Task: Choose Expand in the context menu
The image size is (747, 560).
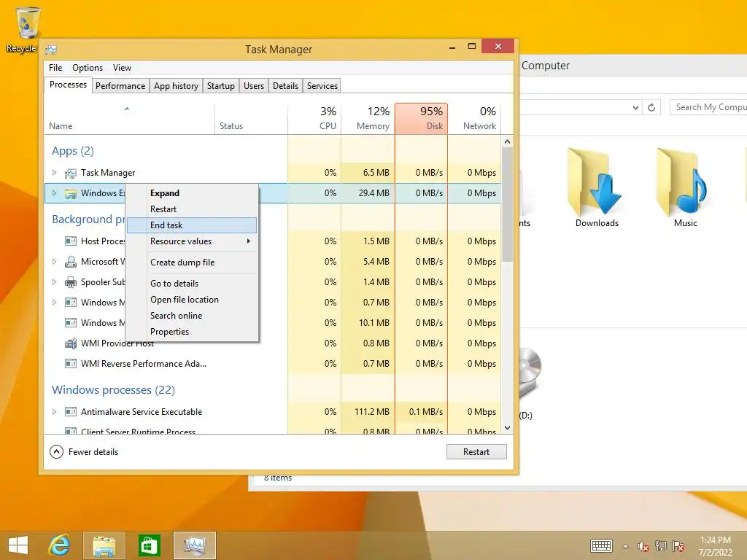Action: [x=192, y=192]
